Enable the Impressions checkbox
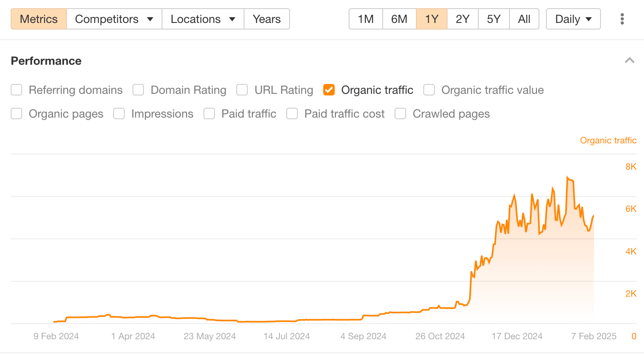 [119, 113]
